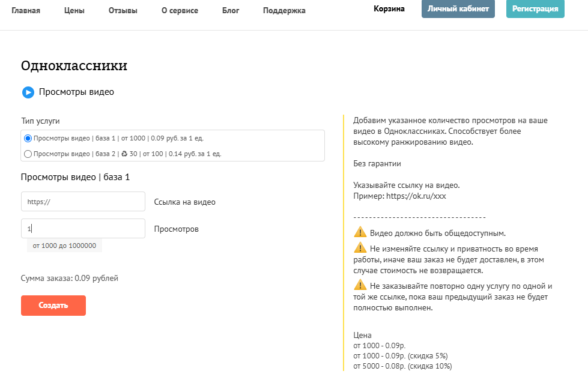Click the 'Просмотры видео | база 1' subheading

click(75, 177)
